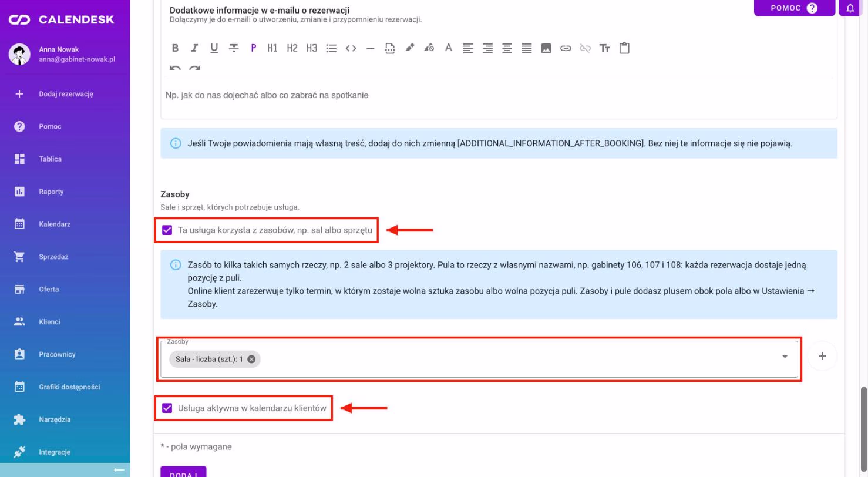The image size is (868, 477).
Task: Apply Heading 3 style (H3)
Action: point(312,48)
